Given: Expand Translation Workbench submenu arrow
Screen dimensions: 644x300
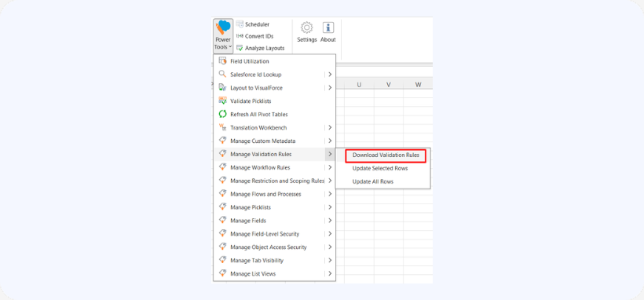Looking at the screenshot, I should pos(330,127).
